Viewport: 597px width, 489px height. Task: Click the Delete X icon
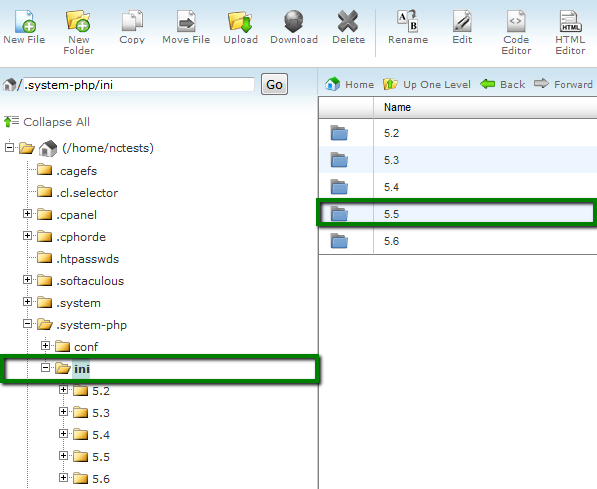(x=348, y=21)
